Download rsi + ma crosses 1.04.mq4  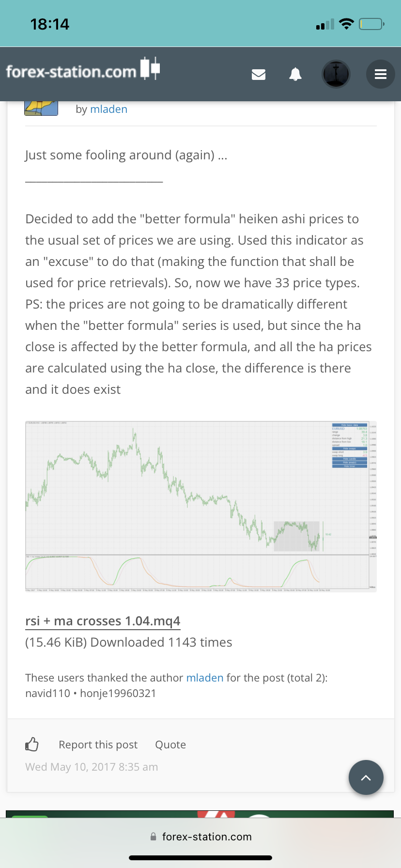[x=103, y=621]
